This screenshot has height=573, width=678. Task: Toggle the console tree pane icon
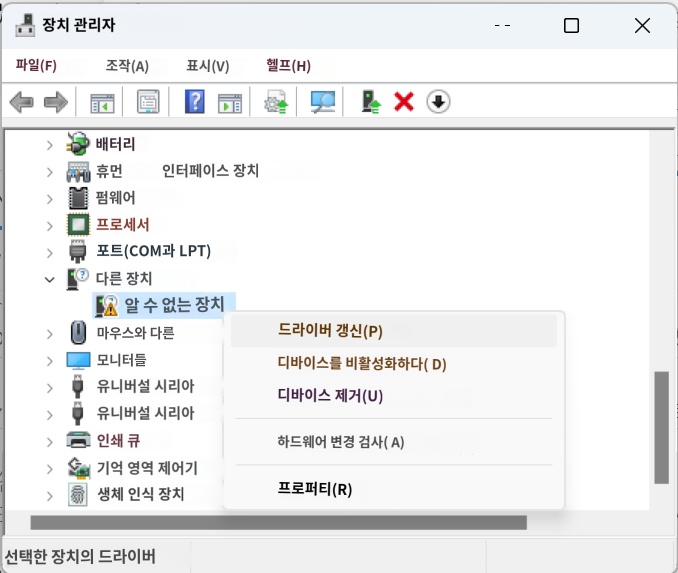[102, 103]
